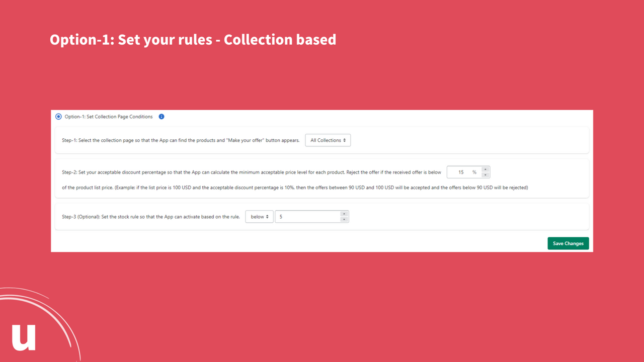
Task: Open the 'below' stock rule dropdown
Action: pos(259,217)
